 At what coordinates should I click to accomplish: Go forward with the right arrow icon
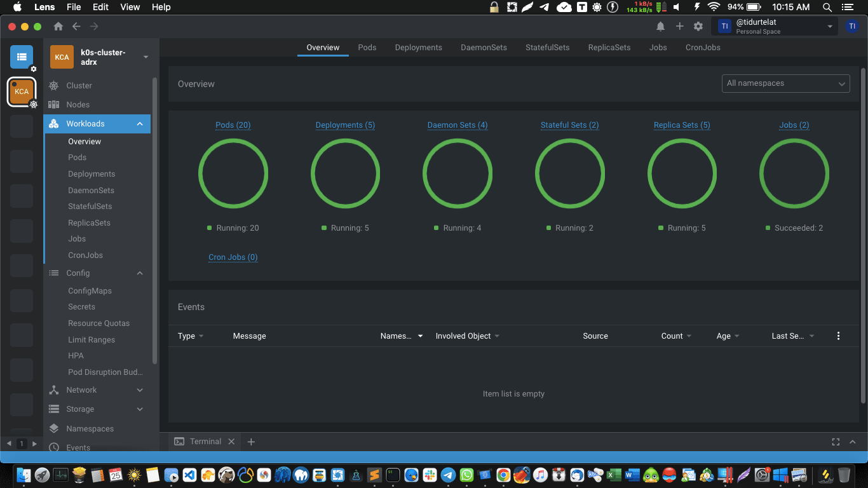[94, 26]
